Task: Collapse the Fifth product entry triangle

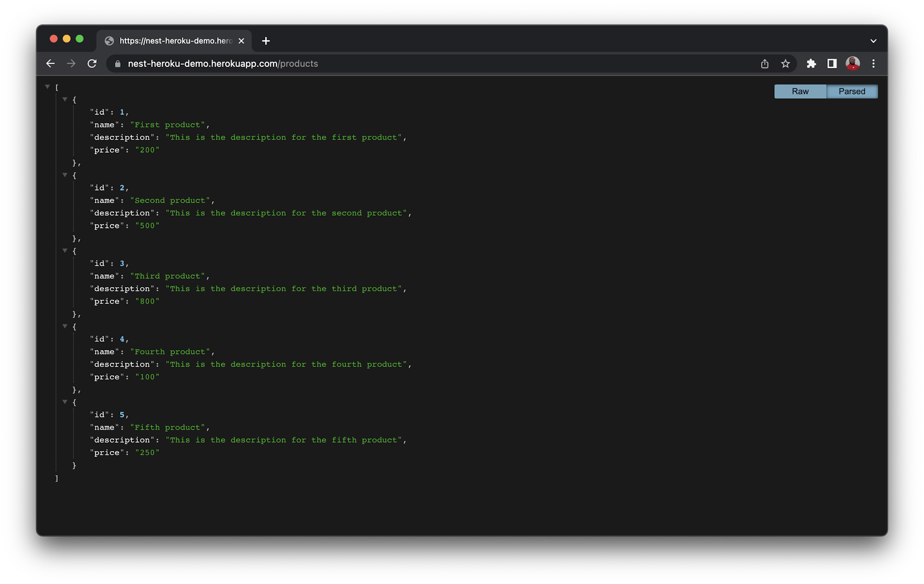Action: pyautogui.click(x=65, y=402)
